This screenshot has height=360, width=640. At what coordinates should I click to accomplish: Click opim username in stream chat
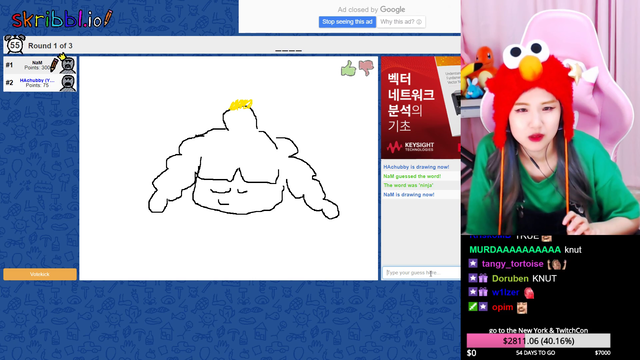click(x=502, y=307)
